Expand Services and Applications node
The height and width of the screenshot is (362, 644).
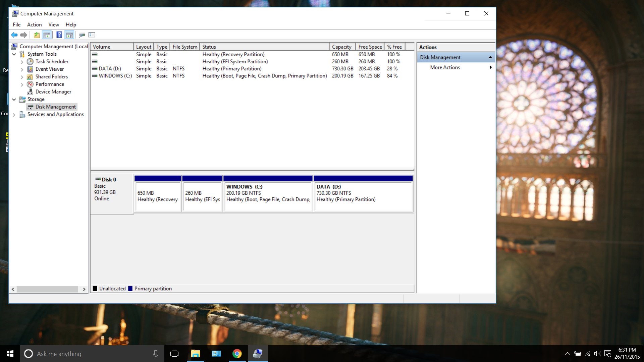tap(14, 115)
